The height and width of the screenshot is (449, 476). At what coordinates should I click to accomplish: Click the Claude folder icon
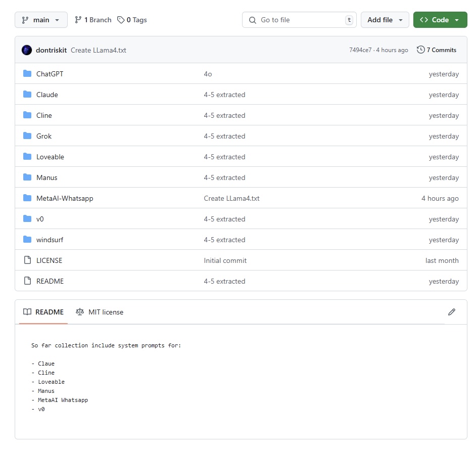pos(27,95)
